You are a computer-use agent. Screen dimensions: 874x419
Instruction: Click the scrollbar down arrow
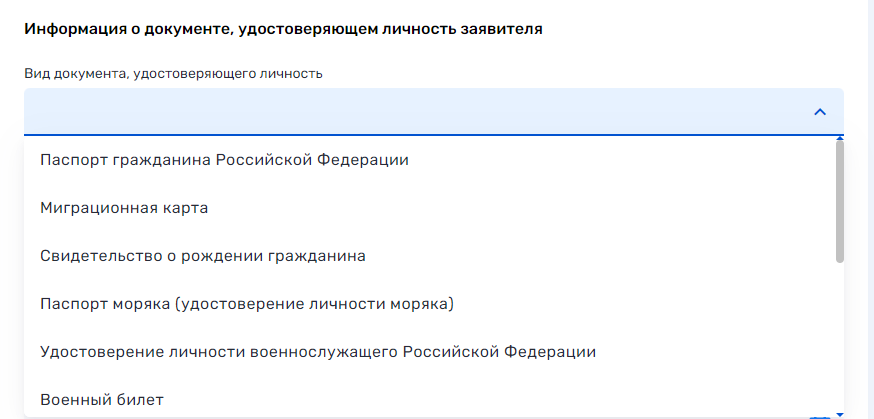tap(840, 413)
